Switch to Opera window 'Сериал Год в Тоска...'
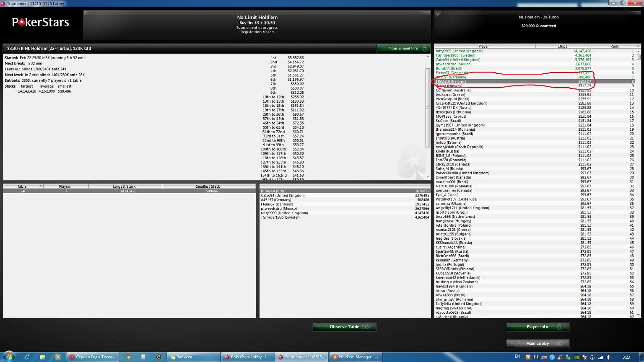 [93, 357]
